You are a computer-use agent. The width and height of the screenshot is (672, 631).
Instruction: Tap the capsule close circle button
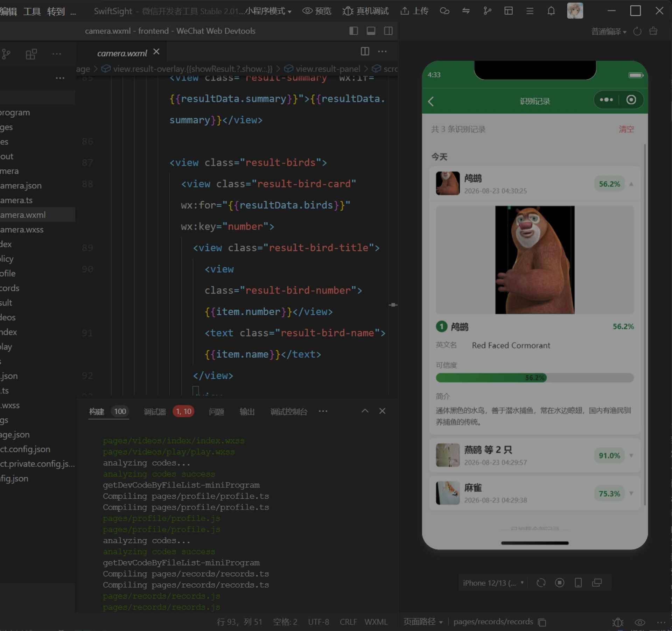[631, 100]
